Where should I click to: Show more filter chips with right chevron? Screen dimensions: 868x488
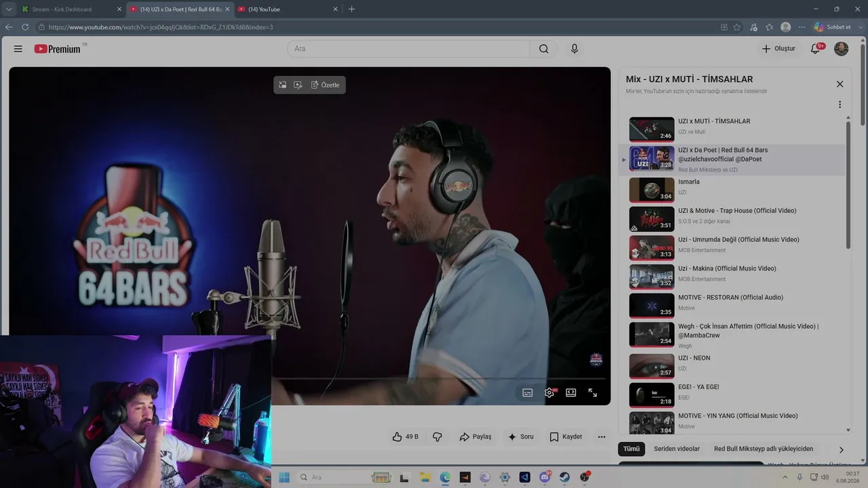(x=841, y=449)
